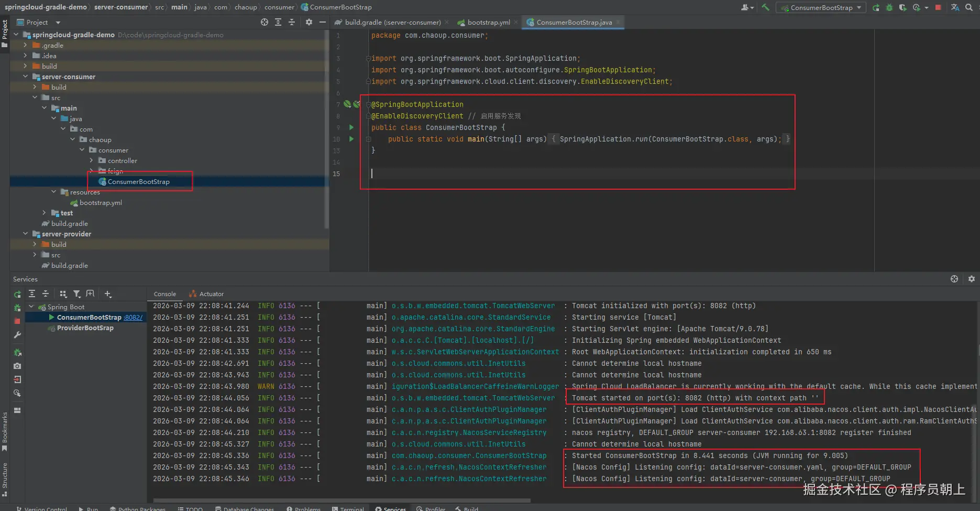The image size is (980, 511).
Task: Open the ConsumerBootStrap run configuration dropdown
Action: [x=821, y=7]
